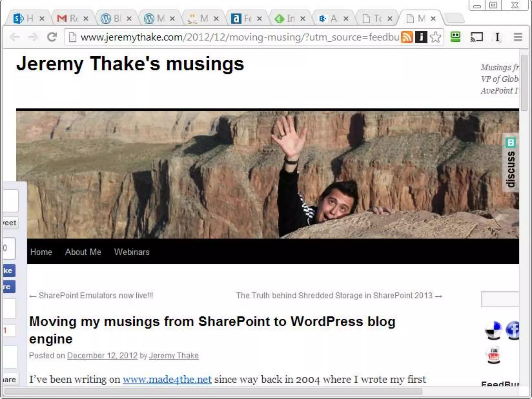This screenshot has height=399, width=532.
Task: Open the Webinars navigation item
Action: coord(132,252)
